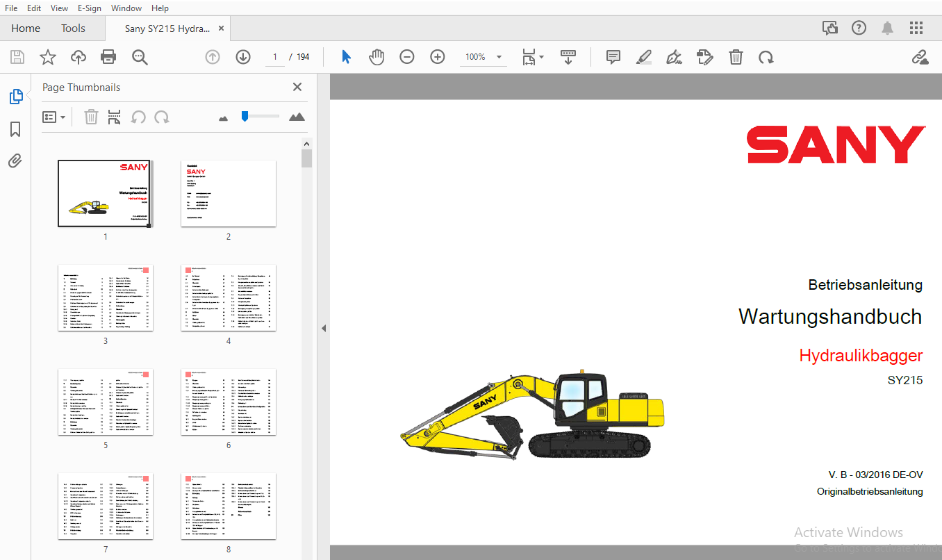This screenshot has width=942, height=560.
Task: Select page 3 thumbnail
Action: click(x=105, y=297)
